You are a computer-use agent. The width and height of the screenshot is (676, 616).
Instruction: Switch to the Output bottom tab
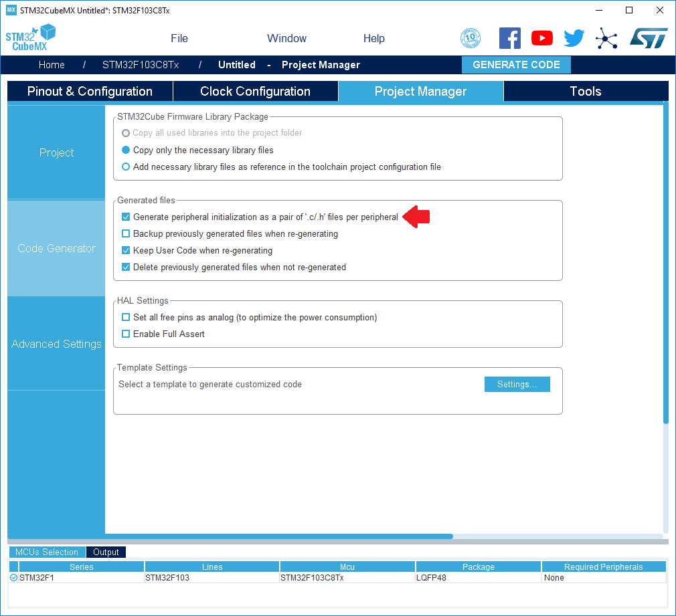[x=106, y=552]
